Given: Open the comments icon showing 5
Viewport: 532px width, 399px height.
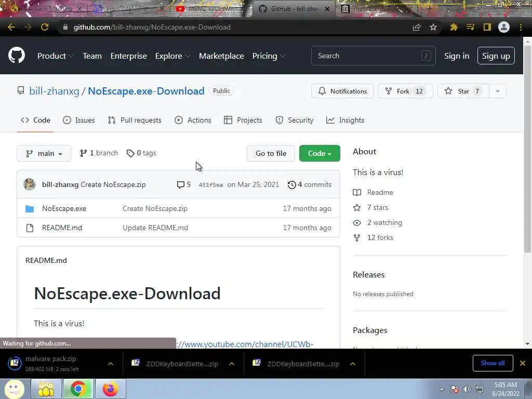Looking at the screenshot, I should 183,184.
